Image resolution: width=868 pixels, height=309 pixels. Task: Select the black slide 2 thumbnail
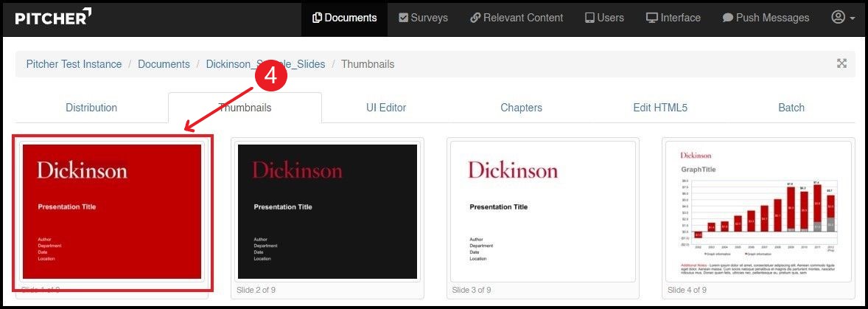(327, 212)
